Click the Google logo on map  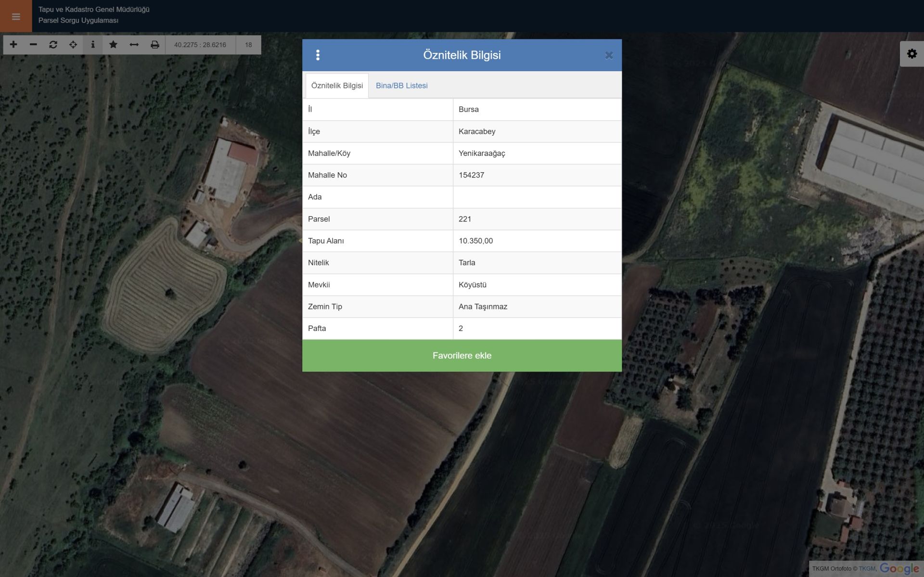898,568
